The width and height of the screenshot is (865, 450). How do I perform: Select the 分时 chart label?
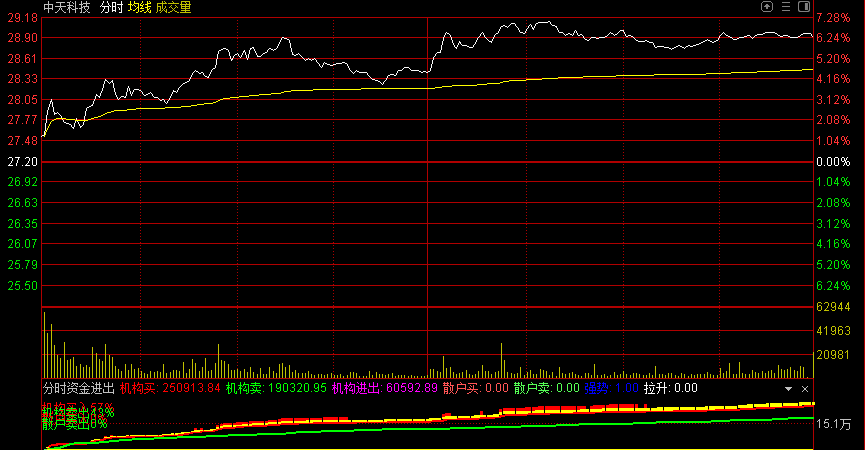(x=110, y=7)
